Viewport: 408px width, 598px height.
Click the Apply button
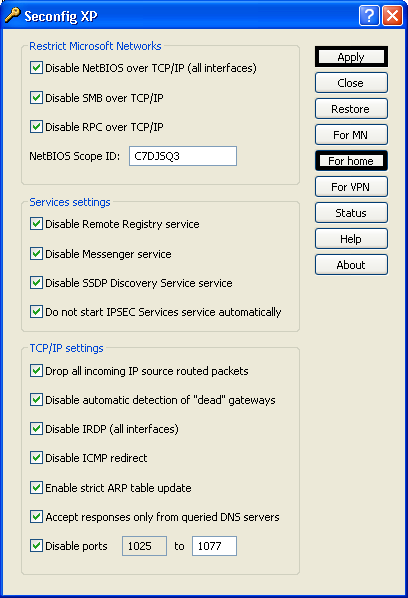click(x=351, y=57)
